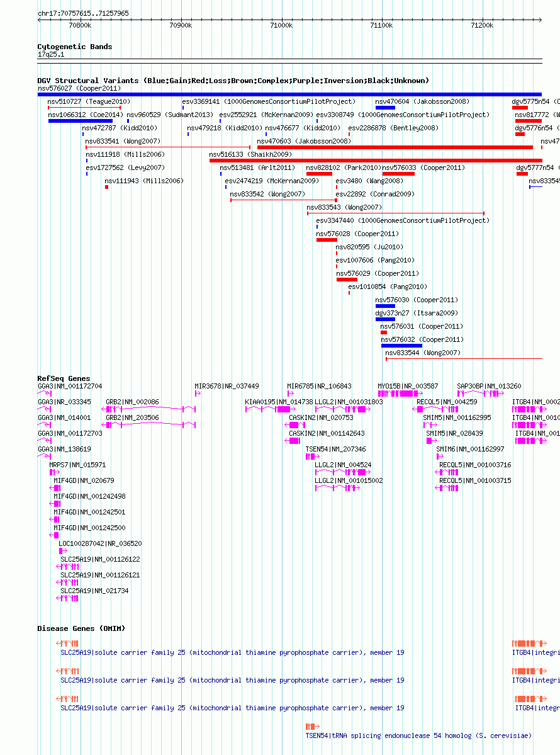Open nsv476677 (Kidd2010) variant label

[x=303, y=128]
